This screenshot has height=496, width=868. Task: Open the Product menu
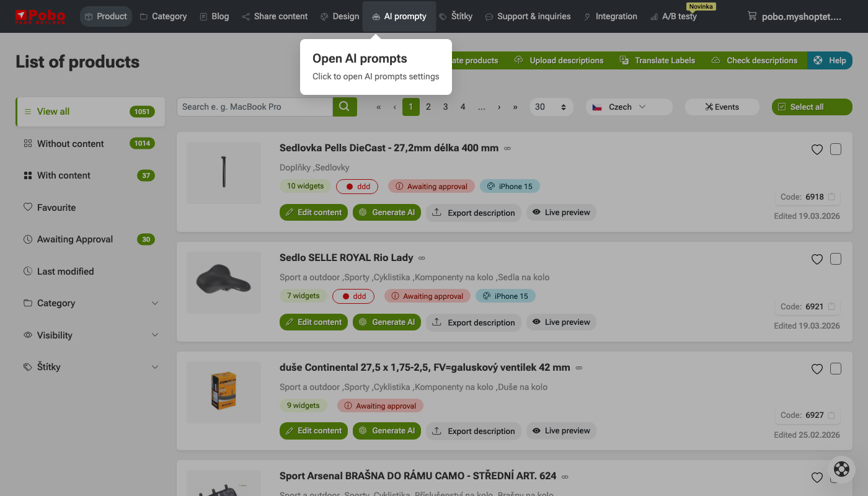[105, 16]
